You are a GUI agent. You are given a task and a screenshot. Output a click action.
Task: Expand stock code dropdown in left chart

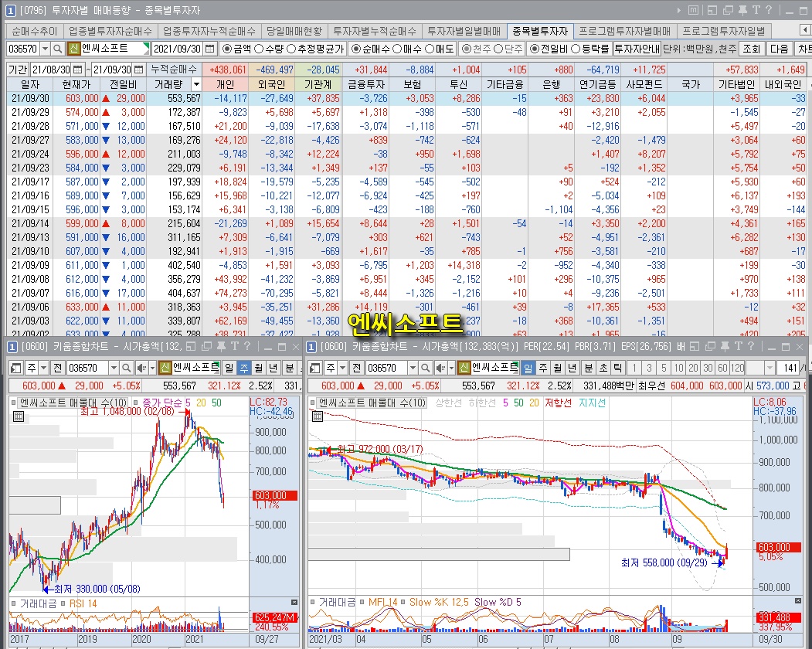pyautogui.click(x=114, y=368)
